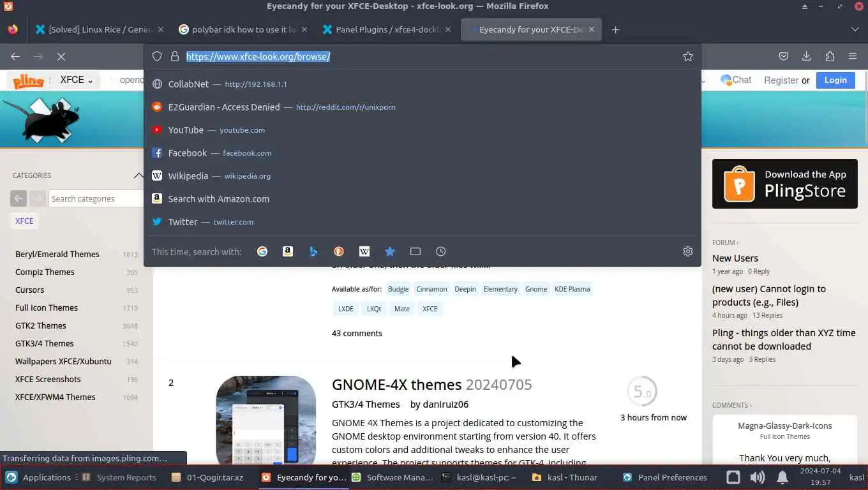Select the Wikipedia suggestion

(421, 176)
